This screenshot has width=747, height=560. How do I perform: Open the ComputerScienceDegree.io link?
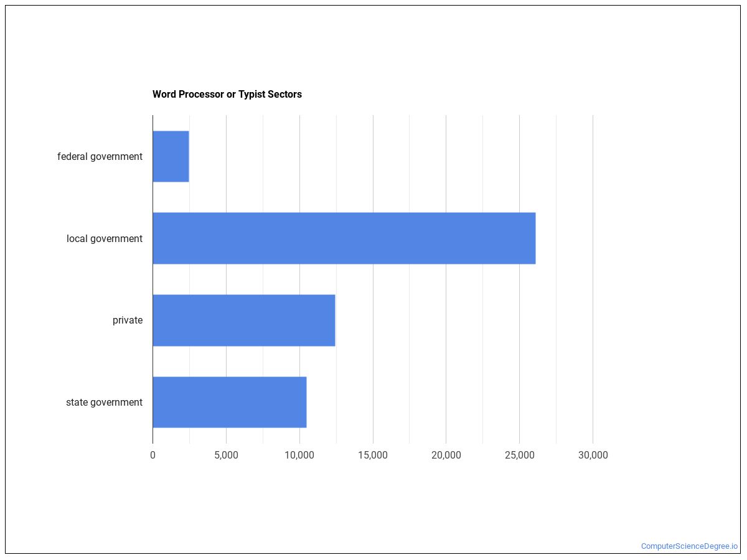pyautogui.click(x=689, y=546)
